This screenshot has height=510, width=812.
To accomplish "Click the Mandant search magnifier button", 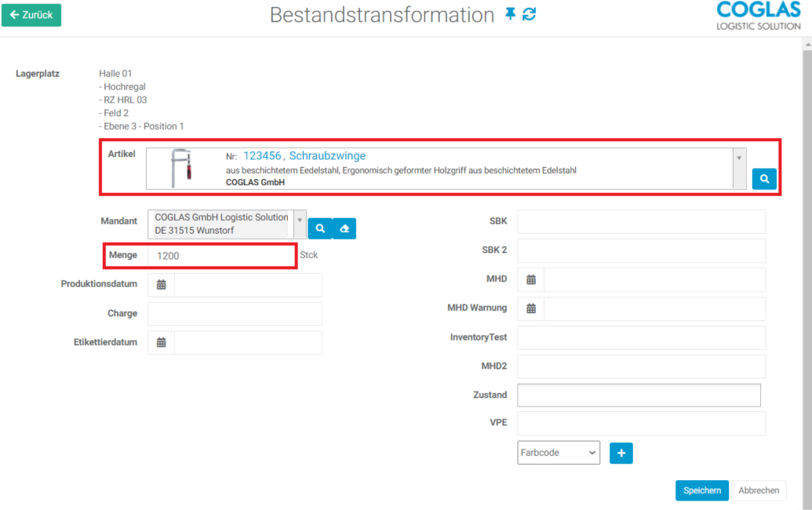I will 320,228.
